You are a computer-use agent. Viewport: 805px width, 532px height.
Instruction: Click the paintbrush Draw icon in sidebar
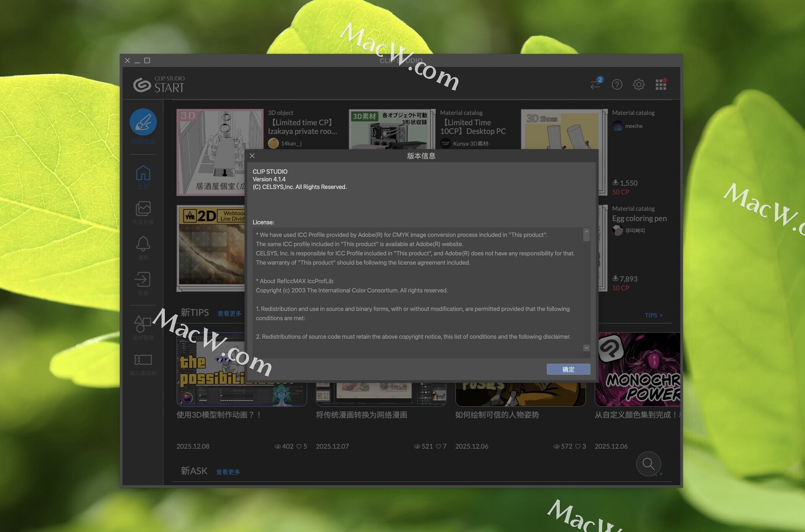click(143, 122)
